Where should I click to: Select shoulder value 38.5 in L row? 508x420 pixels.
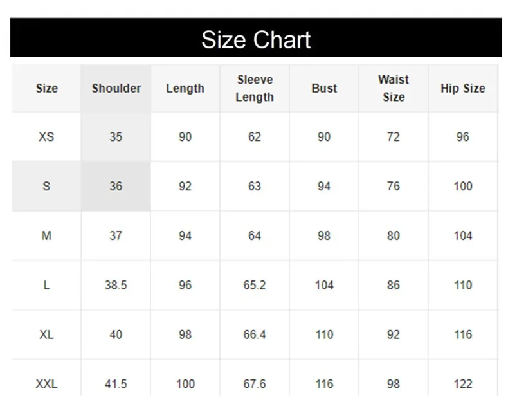[116, 285]
